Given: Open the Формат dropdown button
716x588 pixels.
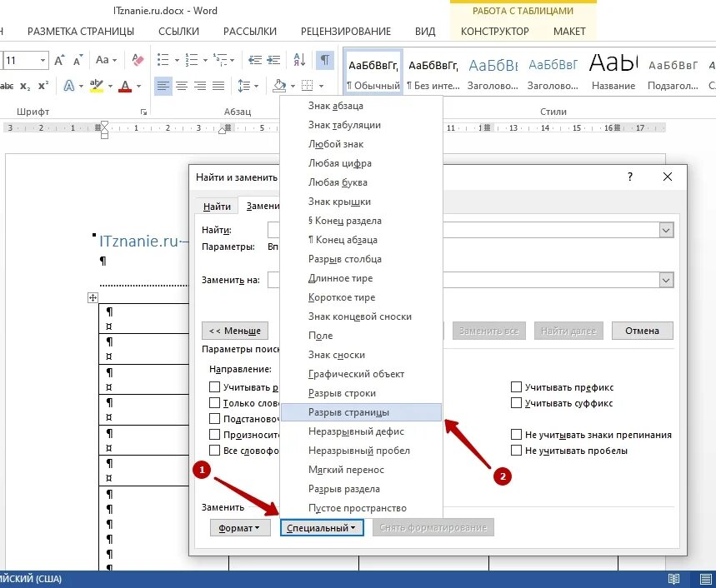Looking at the screenshot, I should (240, 528).
